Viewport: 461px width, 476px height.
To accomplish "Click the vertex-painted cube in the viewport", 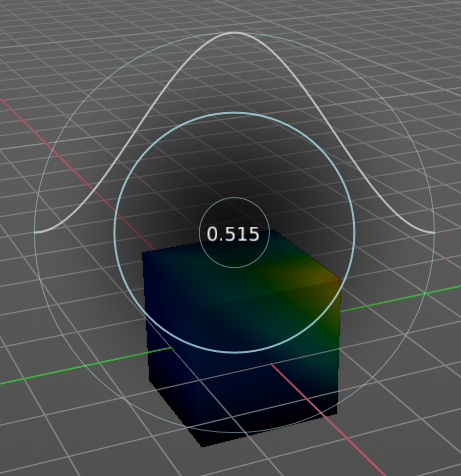I will (241, 338).
